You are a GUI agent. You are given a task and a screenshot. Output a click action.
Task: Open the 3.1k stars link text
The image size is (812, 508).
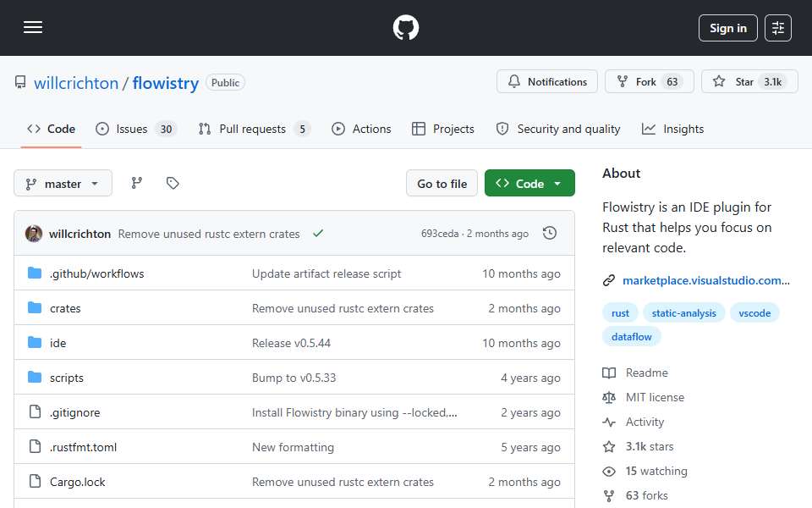[650, 446]
